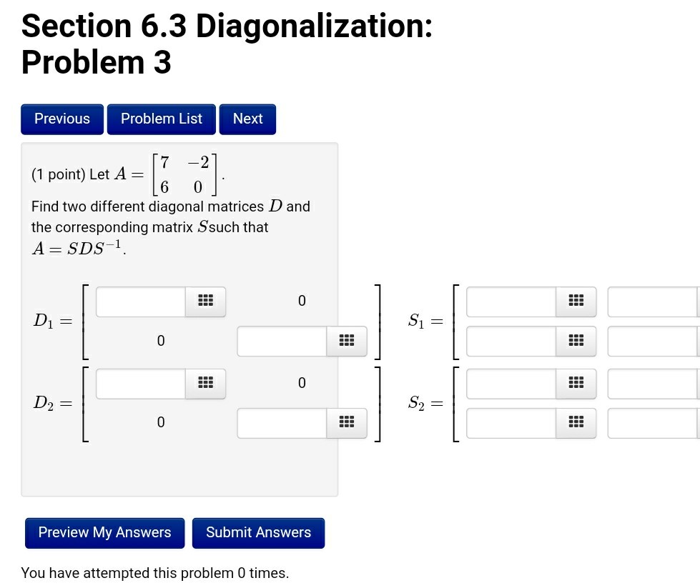Click the Previous button

[x=62, y=119]
